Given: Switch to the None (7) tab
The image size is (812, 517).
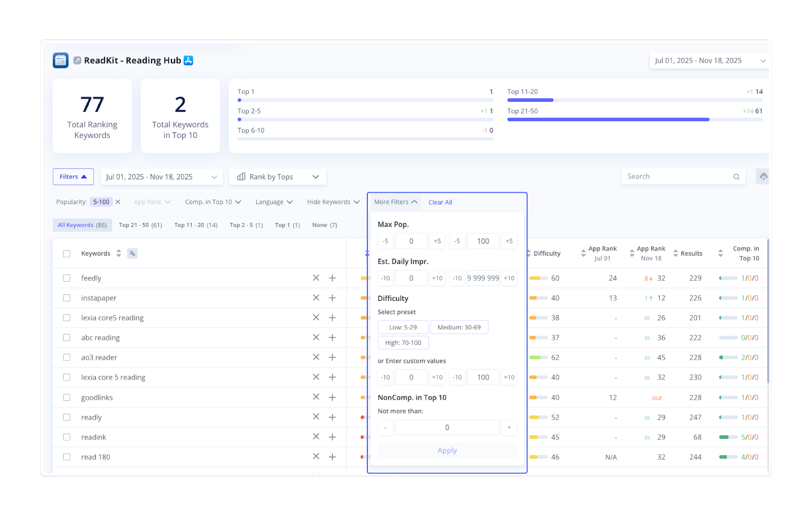Looking at the screenshot, I should click(x=325, y=225).
